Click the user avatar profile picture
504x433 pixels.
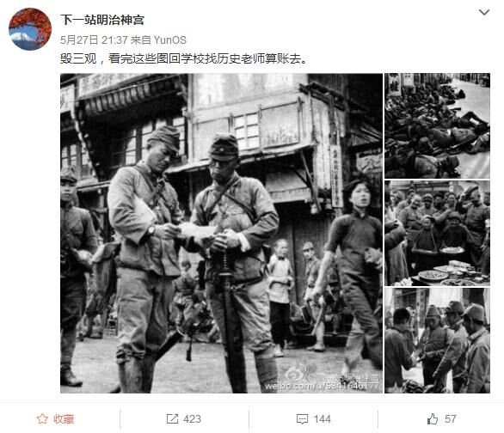click(x=30, y=29)
